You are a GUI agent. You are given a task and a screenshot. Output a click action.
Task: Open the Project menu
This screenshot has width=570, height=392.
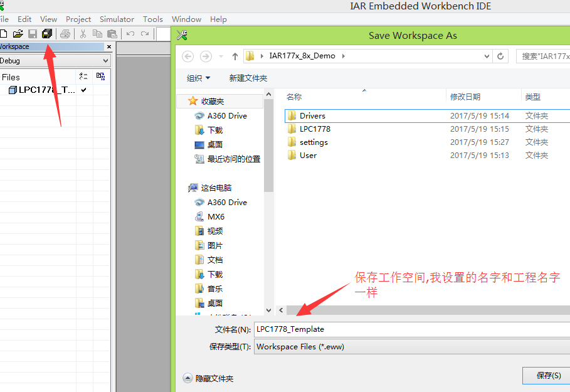78,19
